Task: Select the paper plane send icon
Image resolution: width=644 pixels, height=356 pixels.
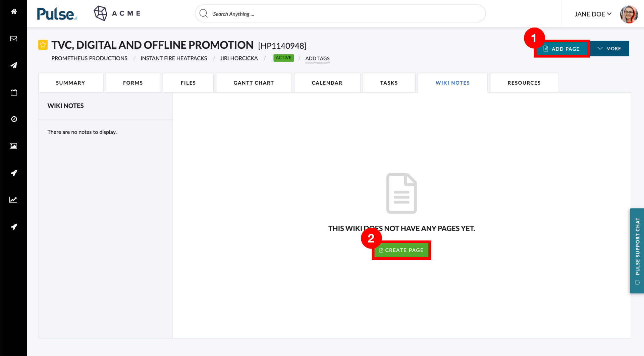Action: tap(13, 65)
